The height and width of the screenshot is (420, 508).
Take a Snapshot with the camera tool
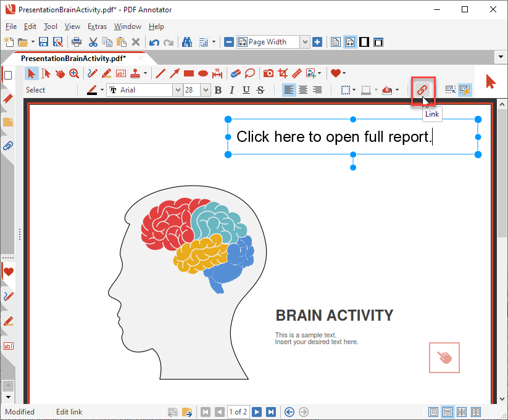pyautogui.click(x=269, y=73)
